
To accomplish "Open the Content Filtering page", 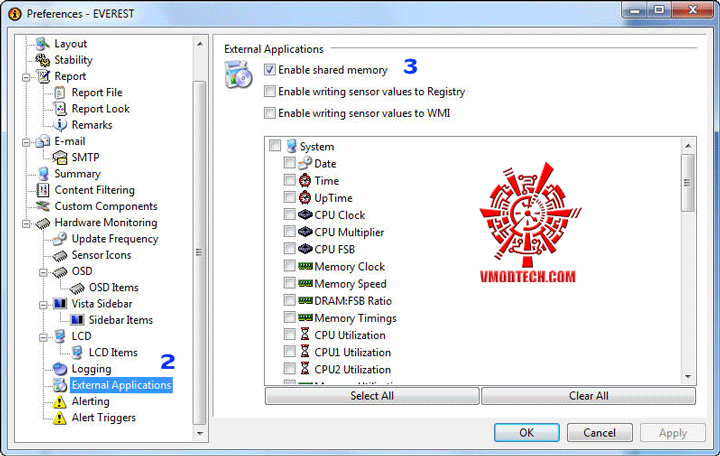I will pyautogui.click(x=95, y=190).
